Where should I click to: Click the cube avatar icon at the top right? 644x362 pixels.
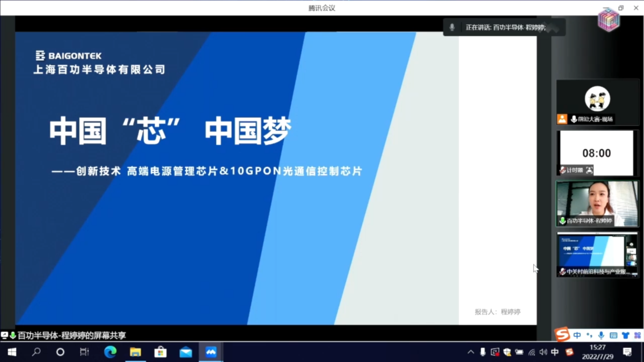click(608, 19)
